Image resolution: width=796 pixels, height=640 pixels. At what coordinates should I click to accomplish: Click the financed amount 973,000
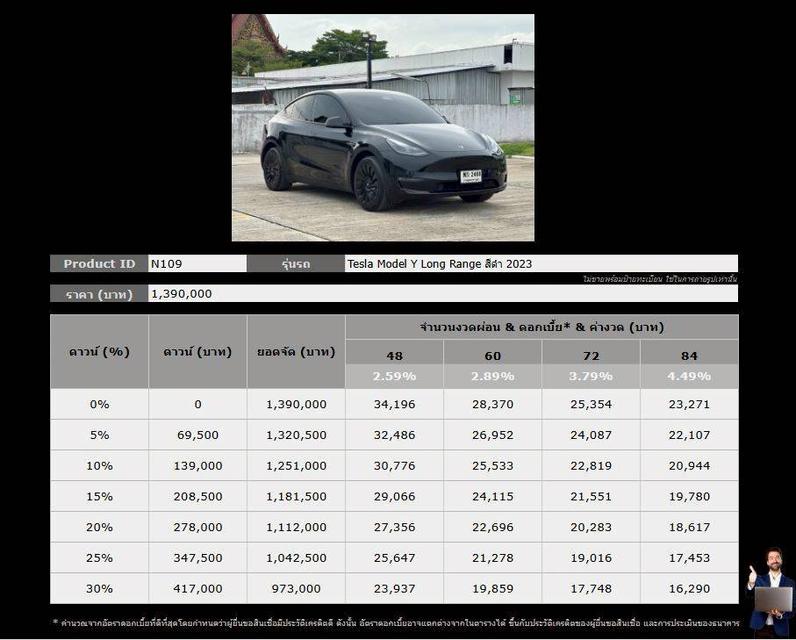[x=296, y=589]
